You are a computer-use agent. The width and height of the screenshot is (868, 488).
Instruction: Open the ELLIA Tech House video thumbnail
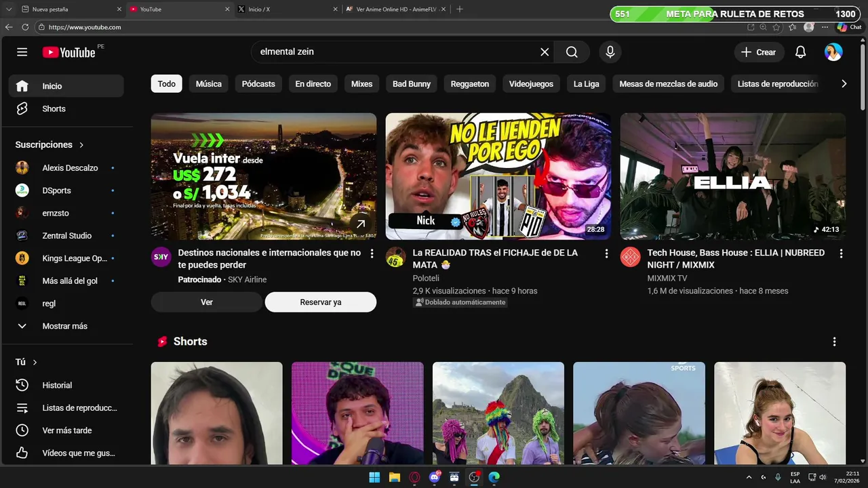(733, 176)
